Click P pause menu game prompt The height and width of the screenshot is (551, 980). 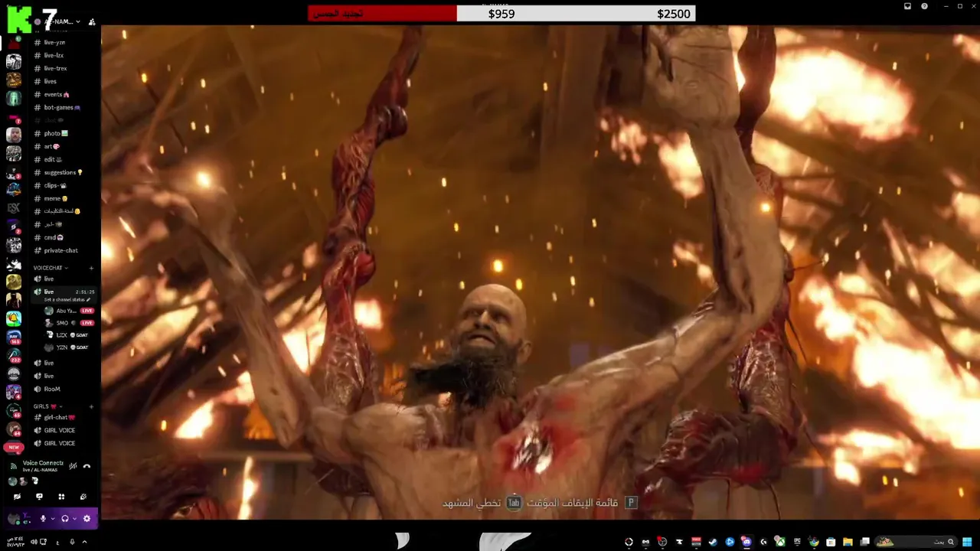tap(583, 503)
